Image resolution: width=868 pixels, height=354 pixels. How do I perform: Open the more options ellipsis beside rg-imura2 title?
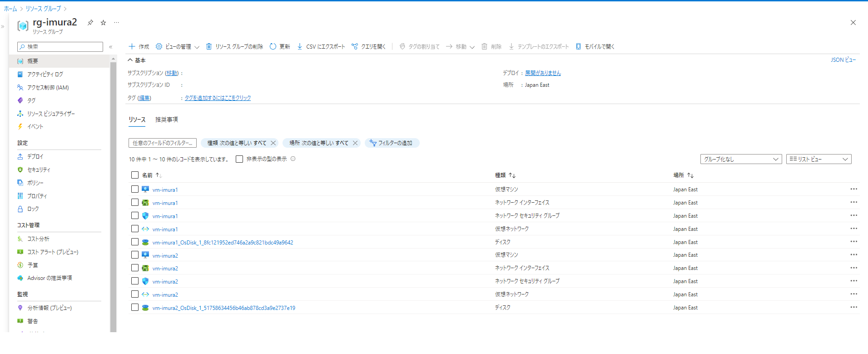(116, 22)
